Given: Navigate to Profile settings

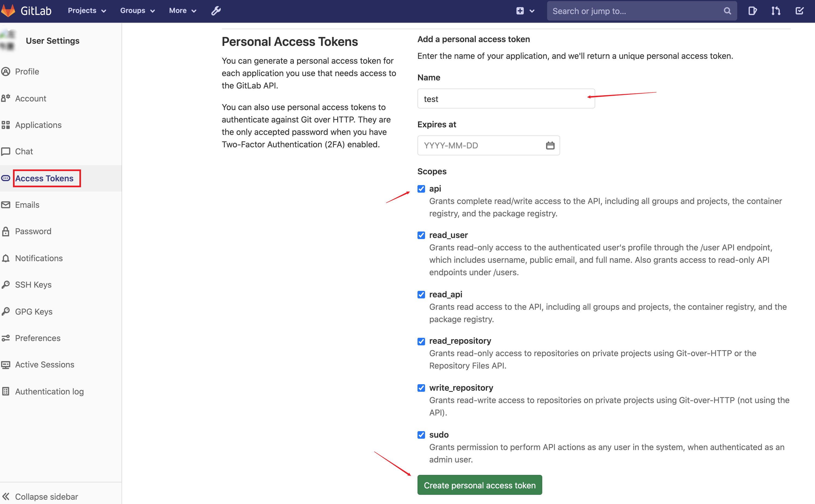Looking at the screenshot, I should (27, 71).
